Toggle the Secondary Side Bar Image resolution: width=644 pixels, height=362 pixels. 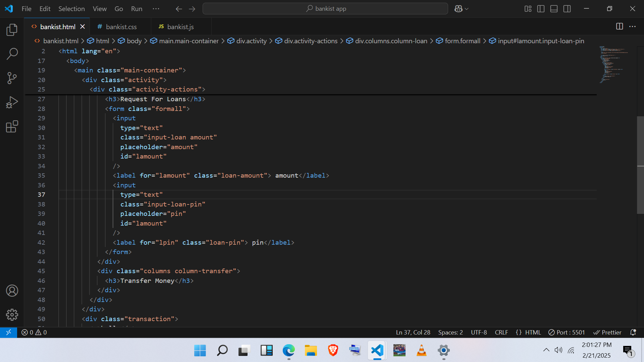pyautogui.click(x=567, y=9)
